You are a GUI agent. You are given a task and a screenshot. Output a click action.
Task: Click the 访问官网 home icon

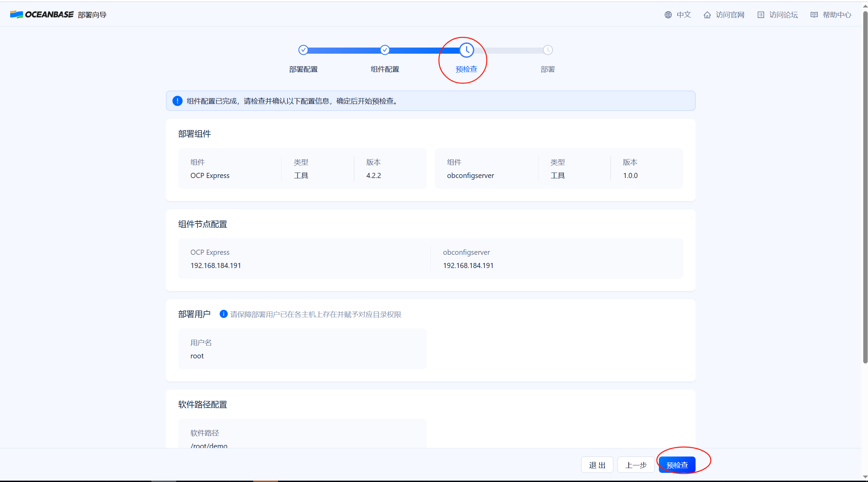click(x=707, y=15)
